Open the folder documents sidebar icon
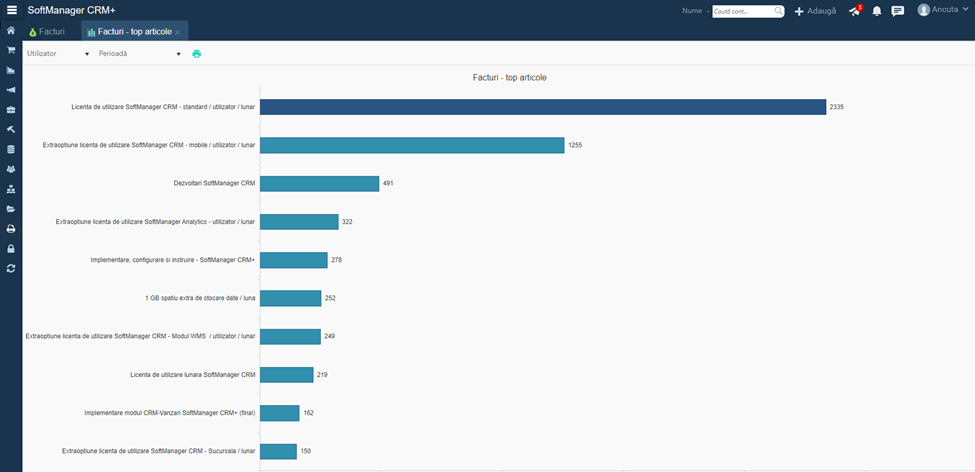 tap(11, 209)
